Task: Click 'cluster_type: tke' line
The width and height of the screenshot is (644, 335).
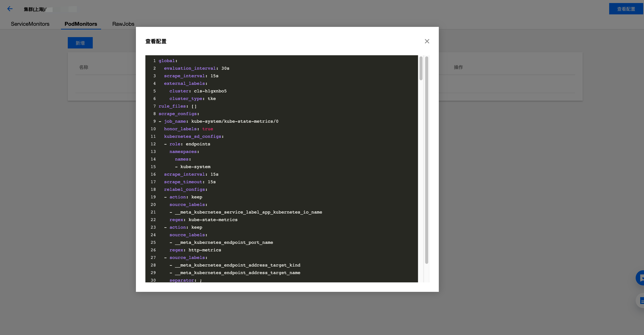Action: [x=193, y=98]
